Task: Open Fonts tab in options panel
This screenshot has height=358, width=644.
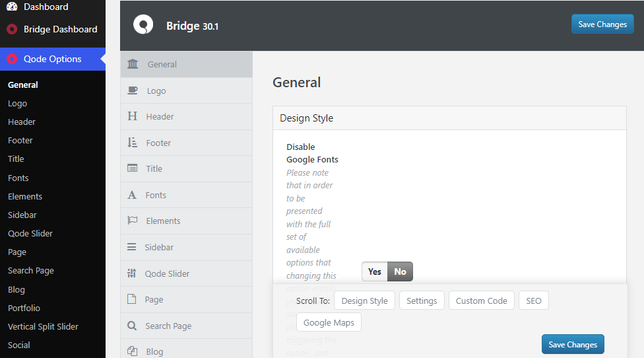Action: coord(187,196)
